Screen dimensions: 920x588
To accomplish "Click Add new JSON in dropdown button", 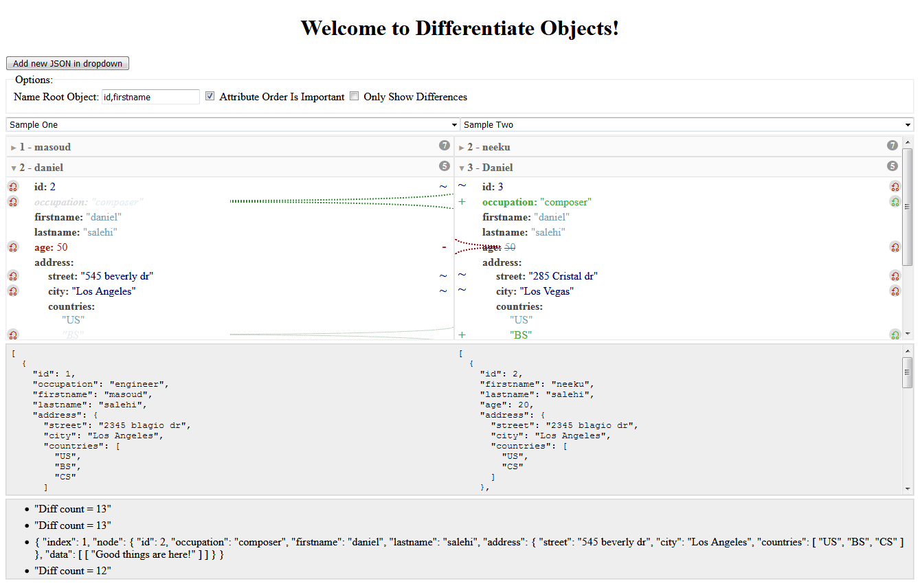I will (67, 63).
